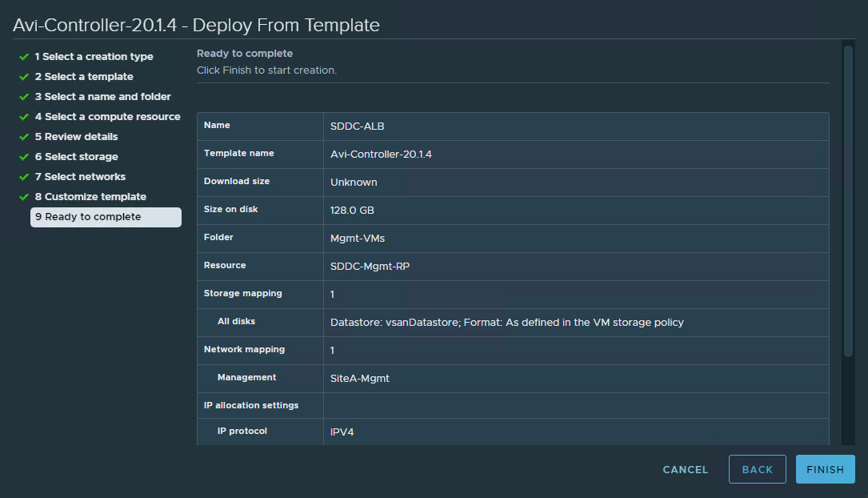Click the Back button
This screenshot has width=868, height=498.
(x=757, y=470)
